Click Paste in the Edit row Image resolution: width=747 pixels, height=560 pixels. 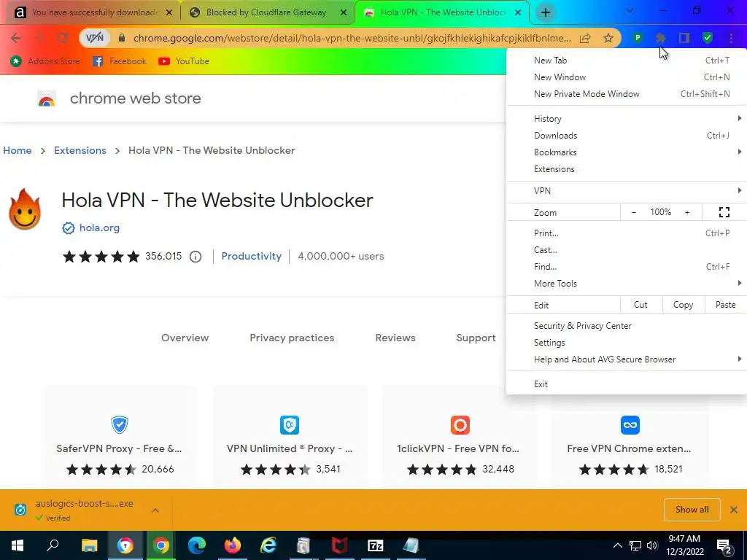click(726, 305)
